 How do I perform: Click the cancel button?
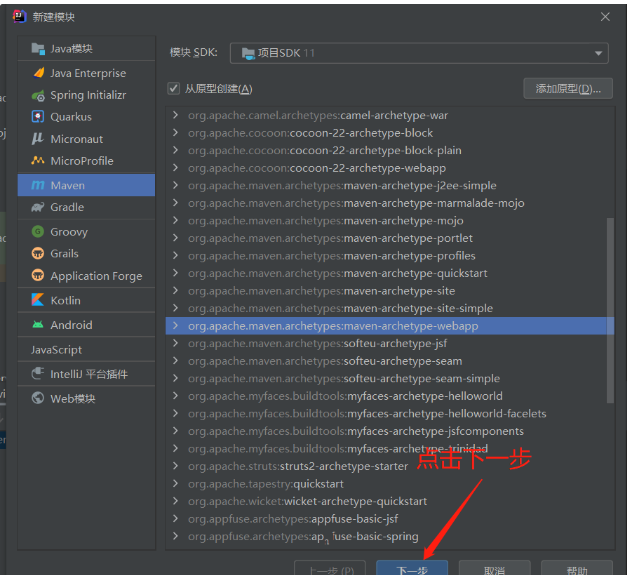click(x=495, y=568)
